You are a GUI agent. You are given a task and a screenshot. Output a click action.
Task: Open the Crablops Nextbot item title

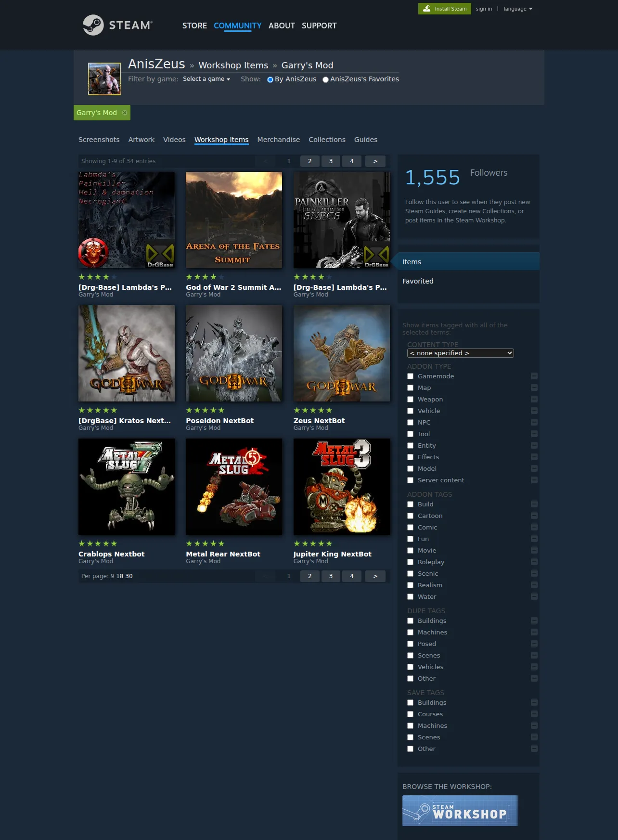pos(112,554)
